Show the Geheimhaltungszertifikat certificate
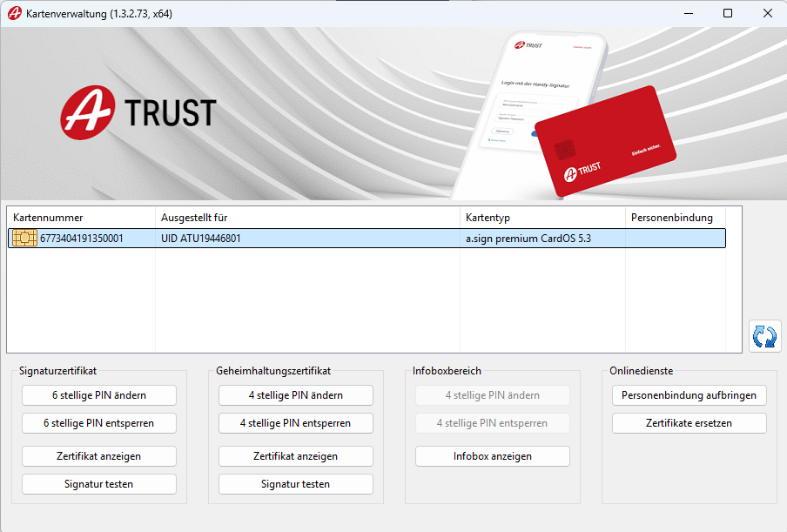This screenshot has height=532, width=787. [x=296, y=456]
